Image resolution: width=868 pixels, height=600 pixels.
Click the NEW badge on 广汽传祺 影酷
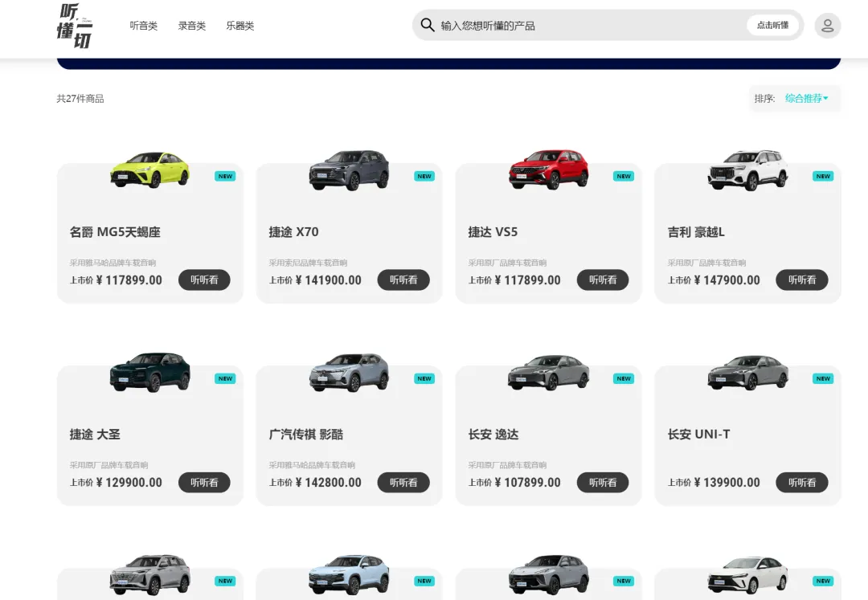424,378
